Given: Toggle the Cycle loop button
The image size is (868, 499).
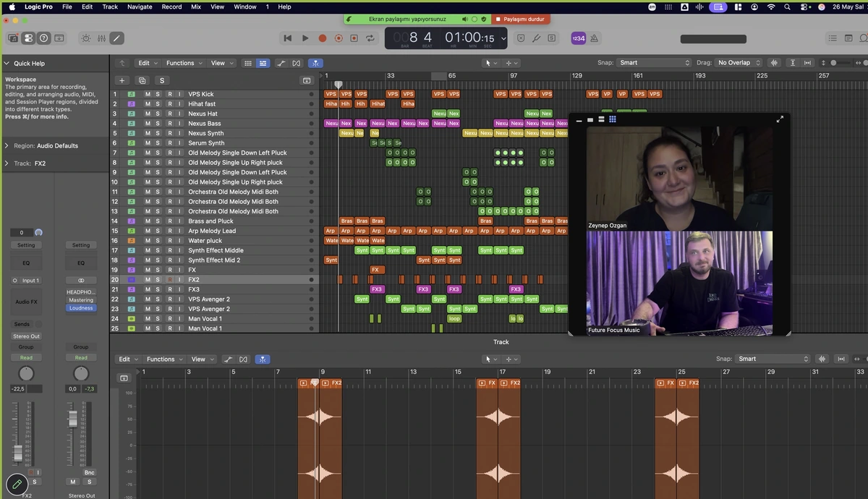Looking at the screenshot, I should 370,38.
